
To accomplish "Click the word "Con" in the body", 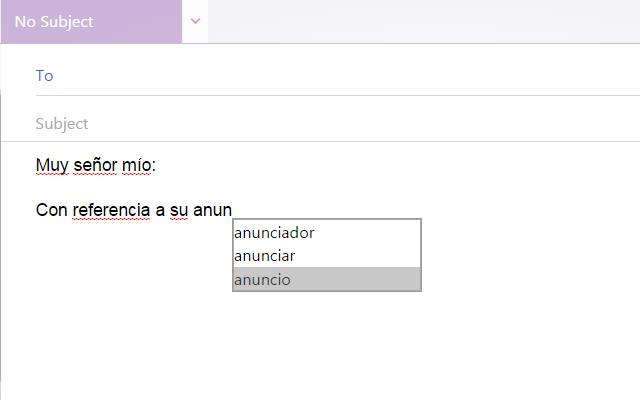I will point(52,210).
